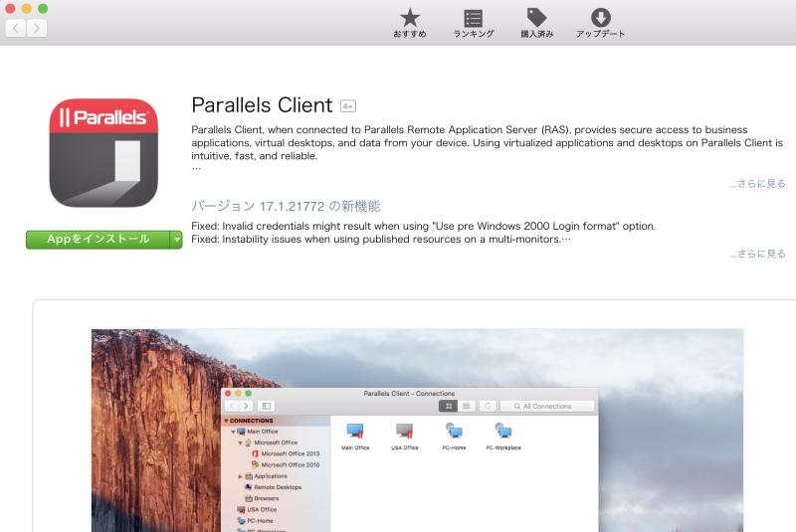The image size is (796, 532).
Task: Open the 購入済み (Purchased) tab
Action: click(536, 23)
